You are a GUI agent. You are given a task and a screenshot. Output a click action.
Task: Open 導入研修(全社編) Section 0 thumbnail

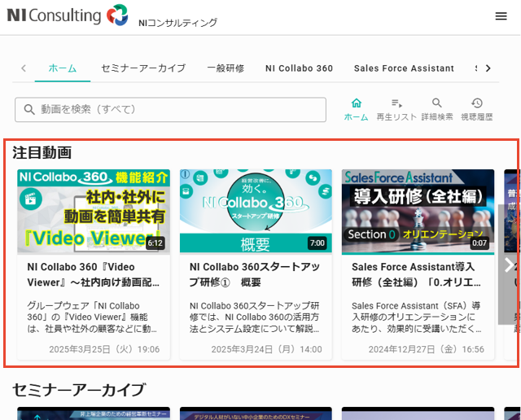pyautogui.click(x=418, y=212)
